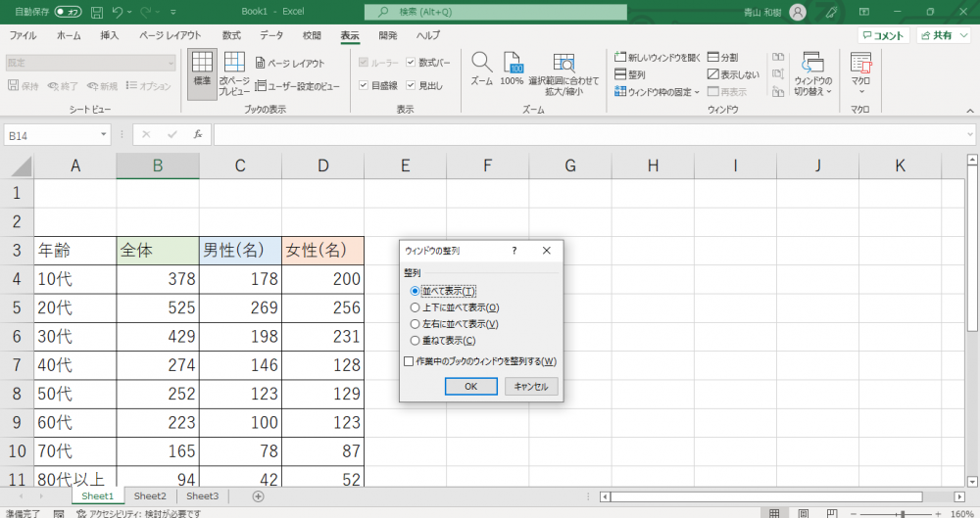The image size is (980, 518).
Task: Open the ホーム tab
Action: pyautogui.click(x=69, y=35)
